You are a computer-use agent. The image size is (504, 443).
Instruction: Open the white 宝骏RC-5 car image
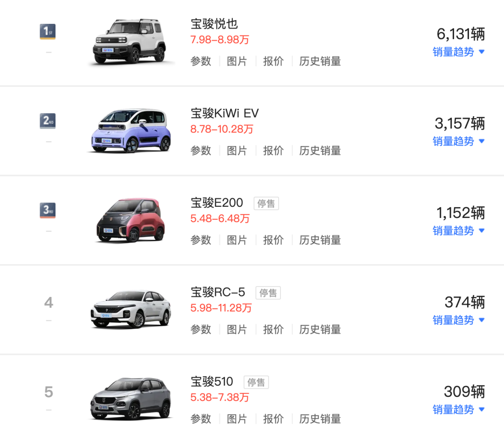130,309
